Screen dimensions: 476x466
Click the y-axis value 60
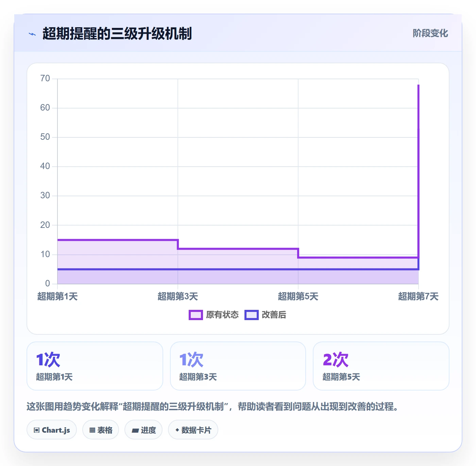pyautogui.click(x=45, y=108)
